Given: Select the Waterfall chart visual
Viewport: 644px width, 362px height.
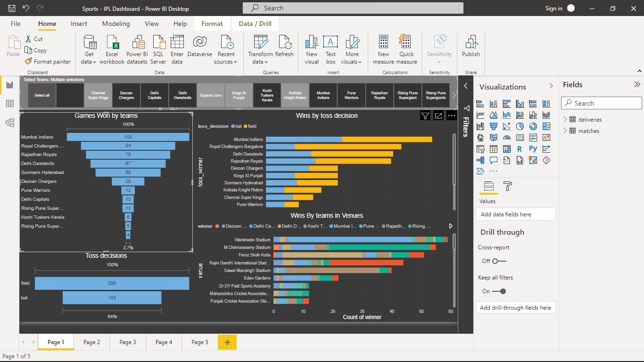Looking at the screenshot, I should coord(480,126).
